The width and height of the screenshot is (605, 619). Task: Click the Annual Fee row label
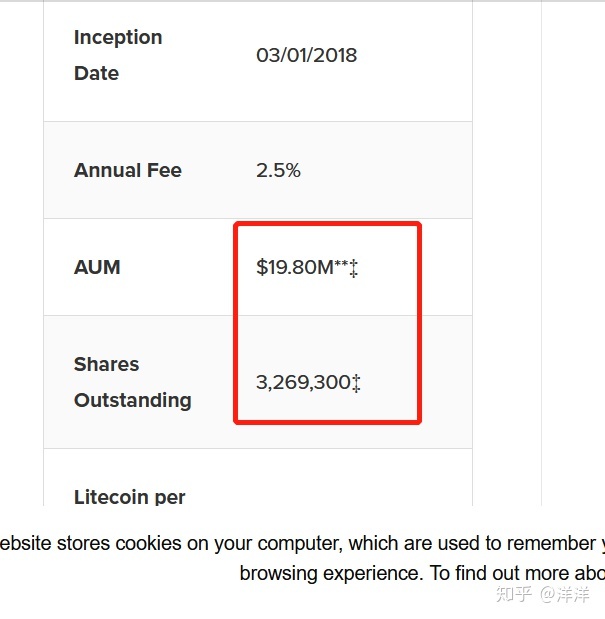[128, 171]
